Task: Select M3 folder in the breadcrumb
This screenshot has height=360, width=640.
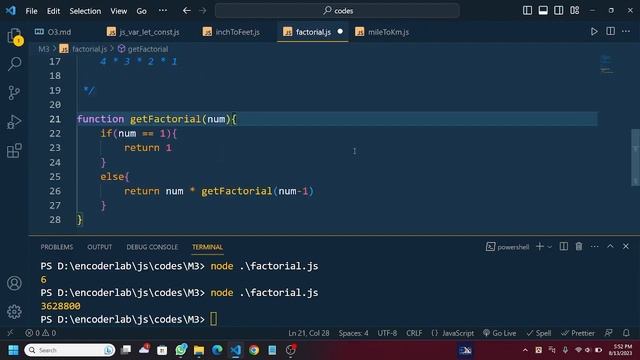Action: [44, 49]
